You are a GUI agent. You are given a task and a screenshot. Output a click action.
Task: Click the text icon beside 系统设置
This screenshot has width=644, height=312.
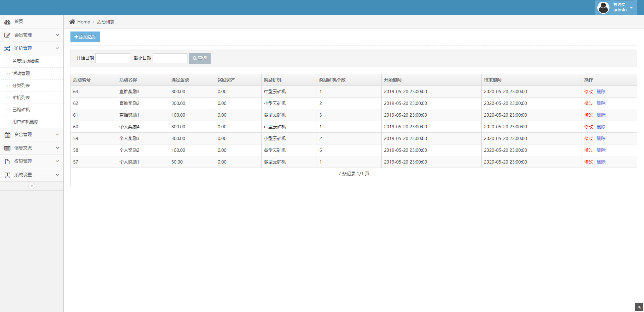coord(7,175)
